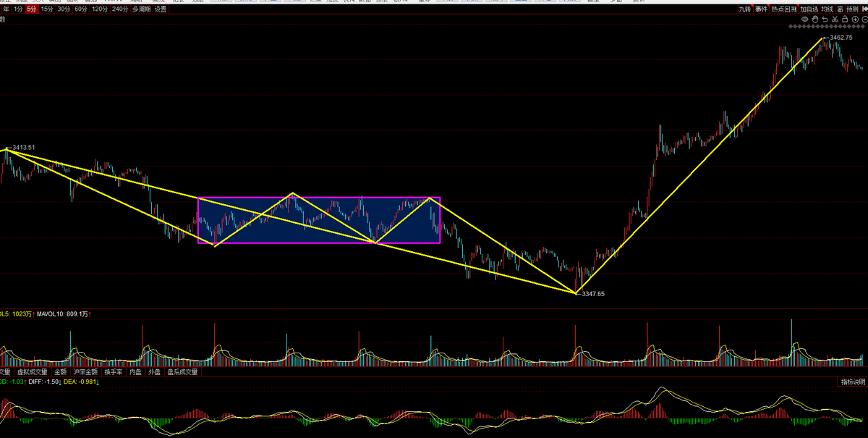Click the undo arrow icon
The height and width of the screenshot is (438, 868).
pyautogui.click(x=825, y=19)
